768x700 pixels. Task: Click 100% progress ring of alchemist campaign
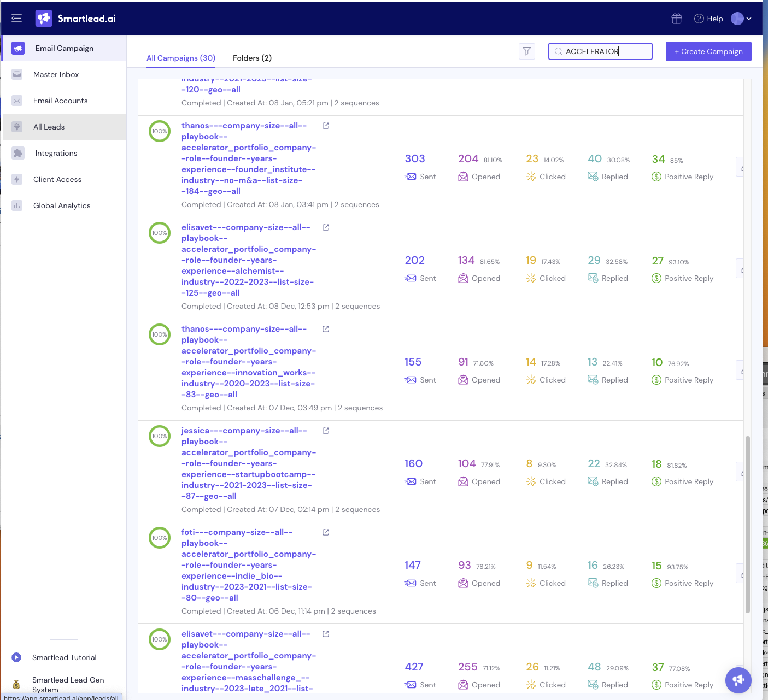pos(160,233)
